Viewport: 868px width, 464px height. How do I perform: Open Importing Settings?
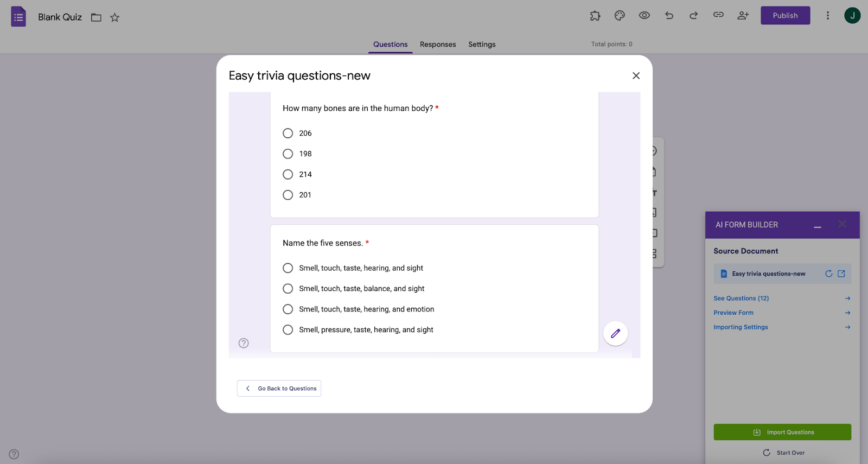point(741,327)
